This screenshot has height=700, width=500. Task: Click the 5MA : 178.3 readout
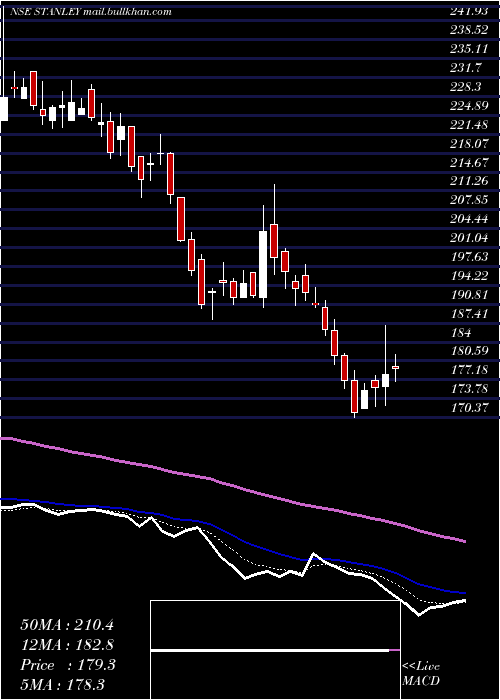pyautogui.click(x=65, y=685)
